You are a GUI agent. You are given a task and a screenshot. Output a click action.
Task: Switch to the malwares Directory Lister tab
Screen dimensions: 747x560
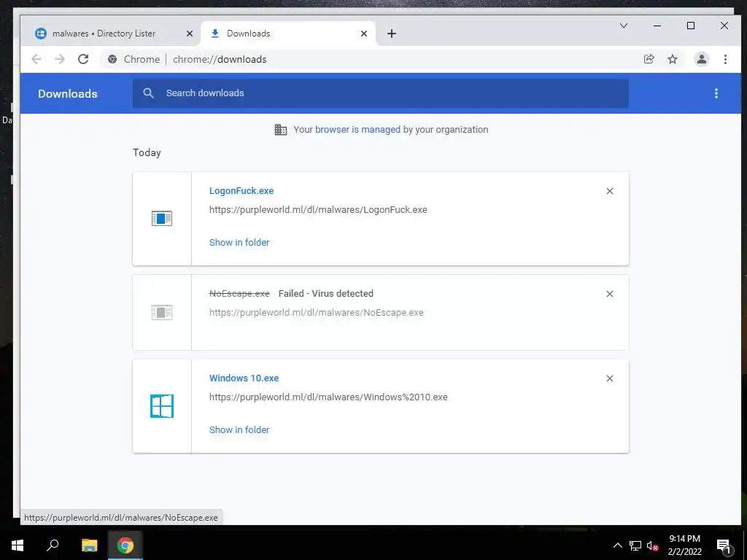[112, 34]
